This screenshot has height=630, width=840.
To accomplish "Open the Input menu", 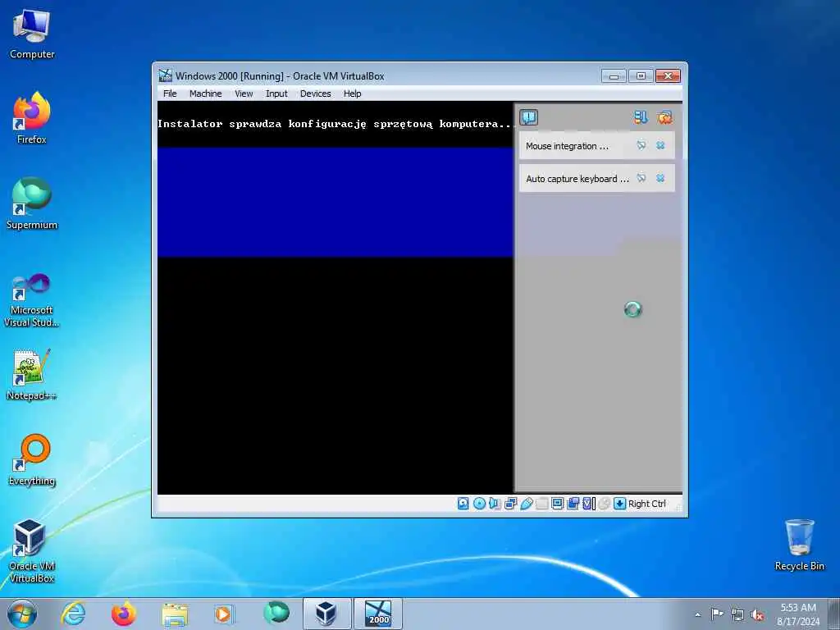I will (x=276, y=94).
